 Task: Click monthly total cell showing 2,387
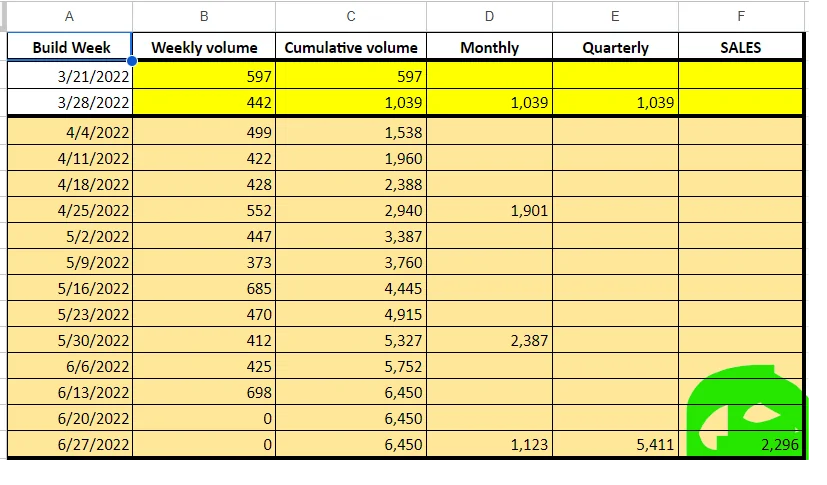pos(489,340)
